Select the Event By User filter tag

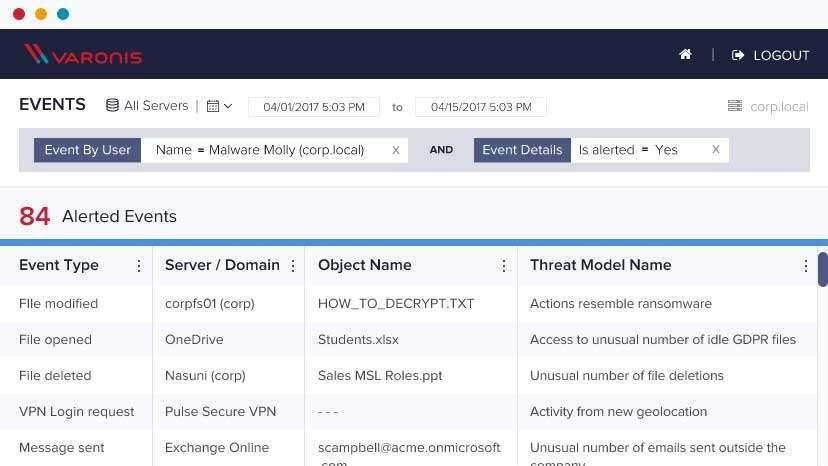coord(87,150)
